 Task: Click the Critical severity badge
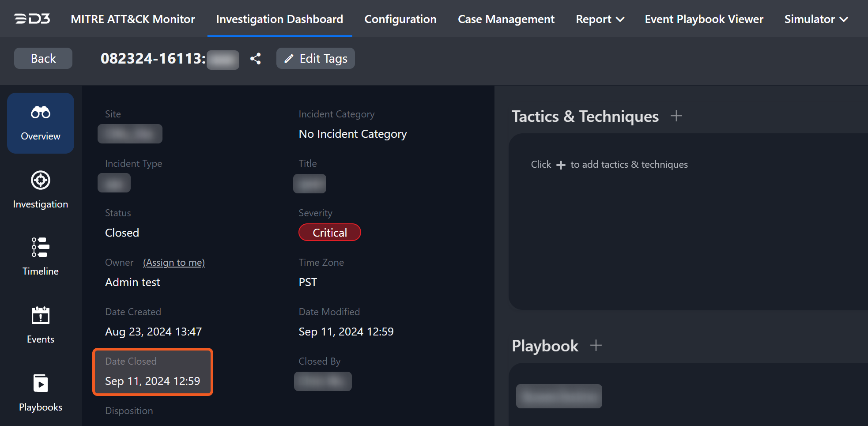coord(330,233)
